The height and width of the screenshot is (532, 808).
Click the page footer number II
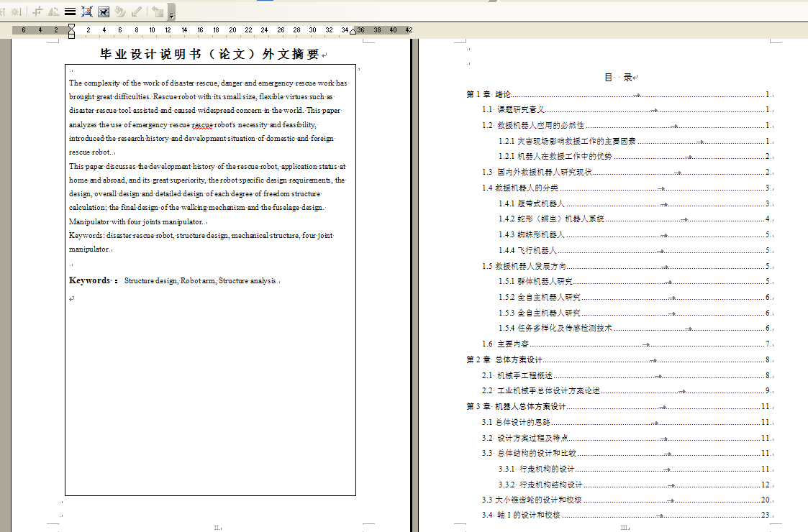[217, 528]
